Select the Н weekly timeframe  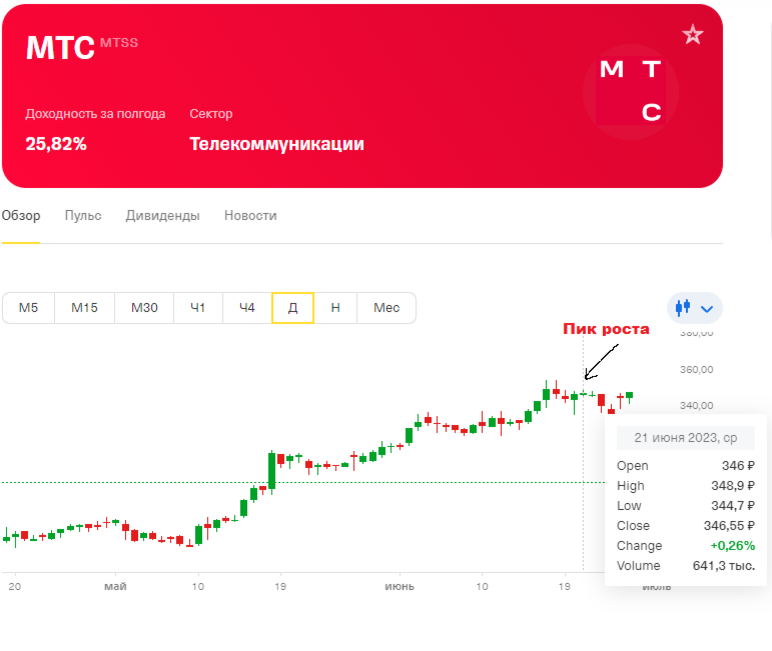coord(335,308)
